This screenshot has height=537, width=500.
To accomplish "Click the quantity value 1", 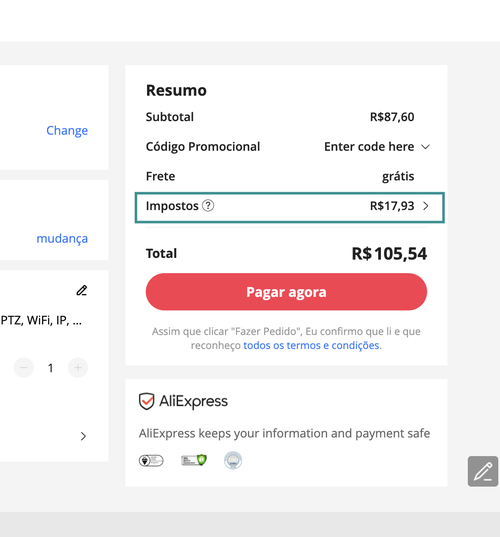I will coord(51,368).
